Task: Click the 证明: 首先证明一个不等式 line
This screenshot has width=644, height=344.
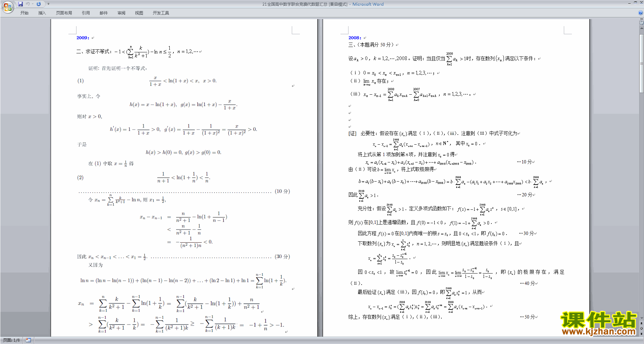Action: 118,68
